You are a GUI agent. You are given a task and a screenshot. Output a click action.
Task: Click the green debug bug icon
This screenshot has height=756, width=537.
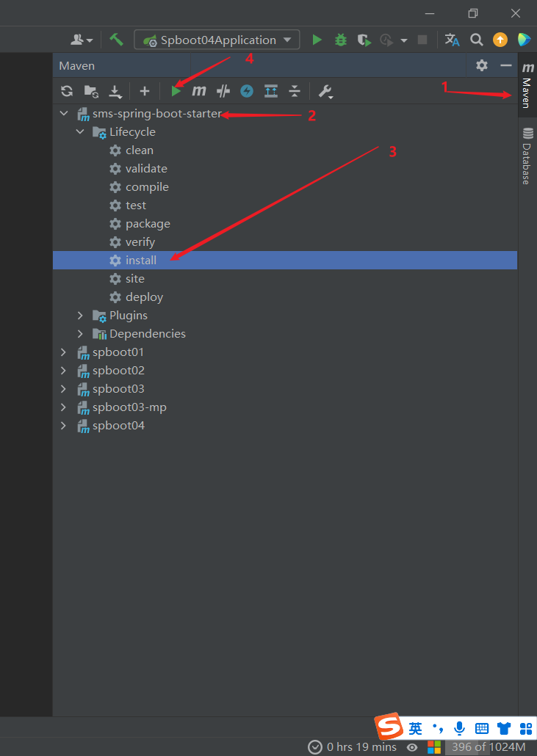[341, 40]
